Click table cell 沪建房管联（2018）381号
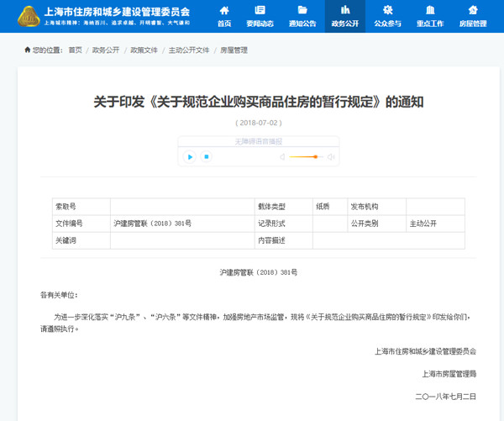 coord(182,224)
